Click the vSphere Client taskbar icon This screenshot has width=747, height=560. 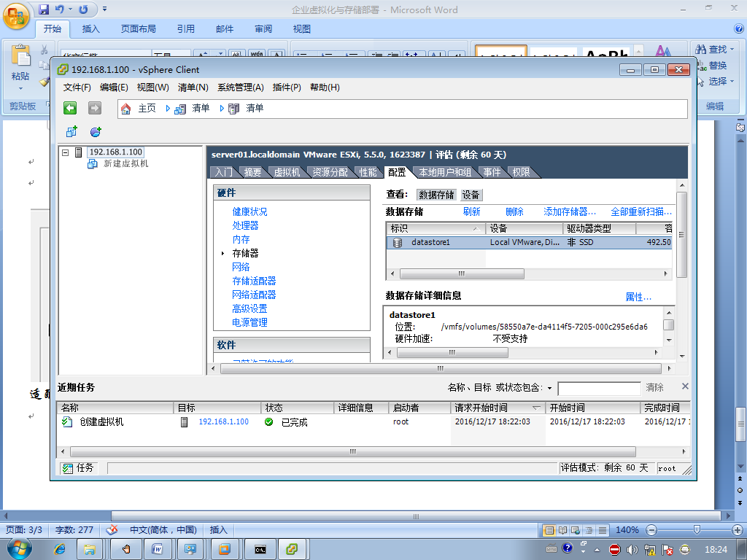[292, 549]
